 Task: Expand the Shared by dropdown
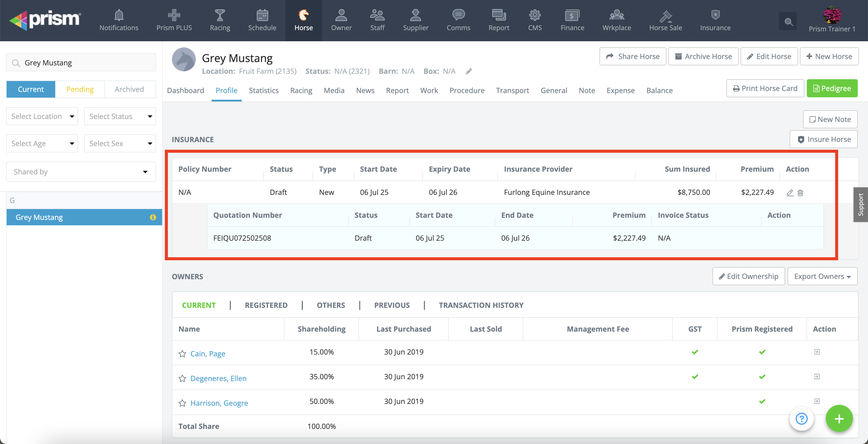[81, 172]
